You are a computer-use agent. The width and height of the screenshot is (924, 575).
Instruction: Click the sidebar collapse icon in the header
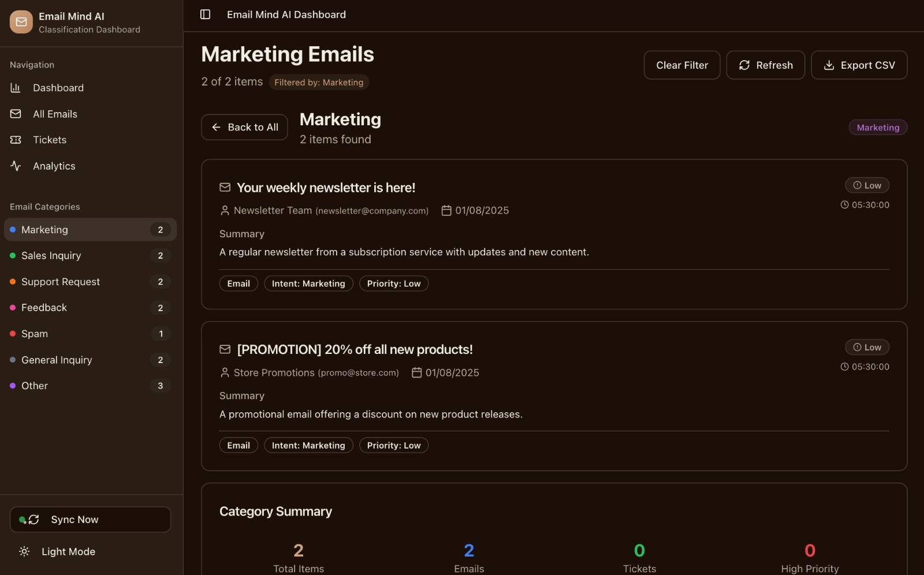(205, 14)
